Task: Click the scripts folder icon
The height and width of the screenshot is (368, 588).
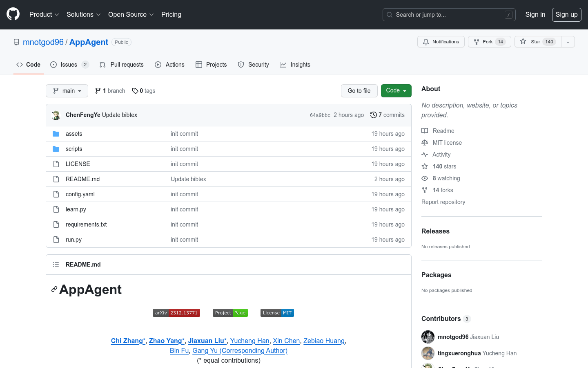Action: [56, 149]
